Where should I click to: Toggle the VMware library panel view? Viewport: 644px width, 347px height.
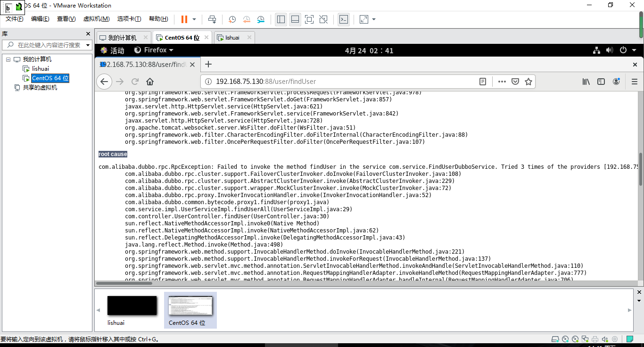pyautogui.click(x=281, y=19)
